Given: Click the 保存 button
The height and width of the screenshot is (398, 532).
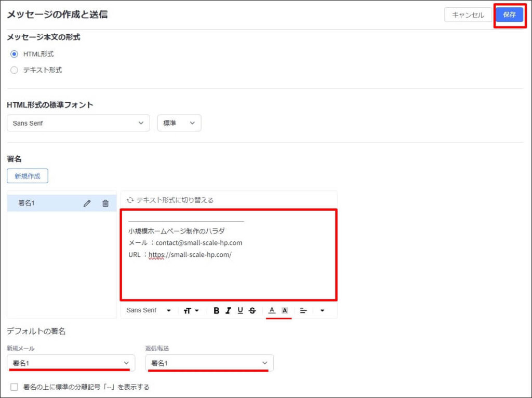Looking at the screenshot, I should pos(509,15).
